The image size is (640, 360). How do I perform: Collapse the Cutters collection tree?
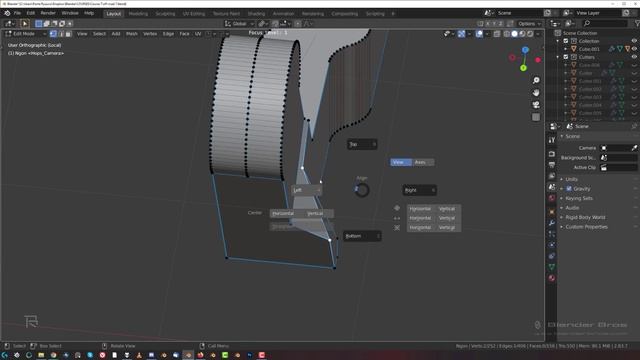point(558,57)
